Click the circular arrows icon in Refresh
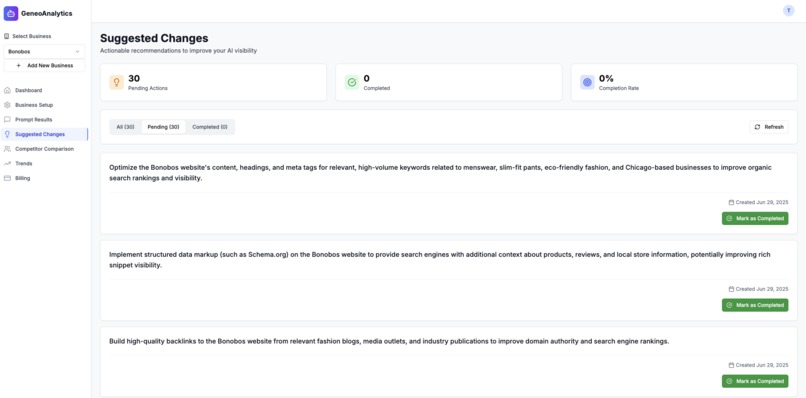The image size is (806, 398). [757, 127]
